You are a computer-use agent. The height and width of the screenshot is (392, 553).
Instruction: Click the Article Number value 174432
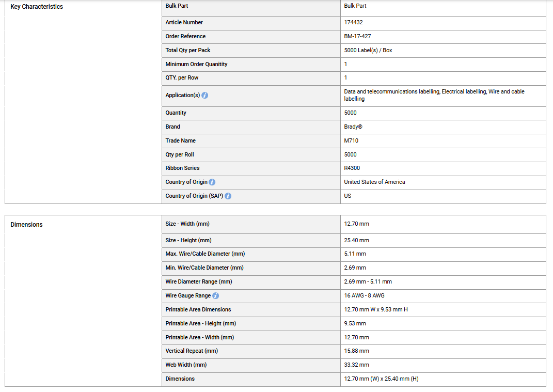click(x=353, y=22)
